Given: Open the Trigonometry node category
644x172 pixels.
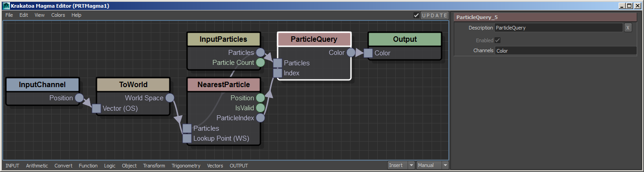Looking at the screenshot, I should 186,166.
